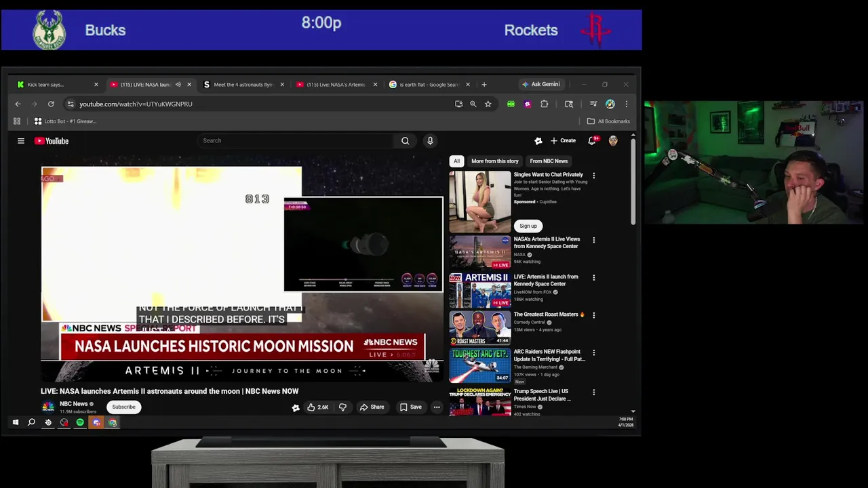Open NASA's Artemis II Live Views thumbnail
Image resolution: width=868 pixels, height=488 pixels.
pos(480,253)
